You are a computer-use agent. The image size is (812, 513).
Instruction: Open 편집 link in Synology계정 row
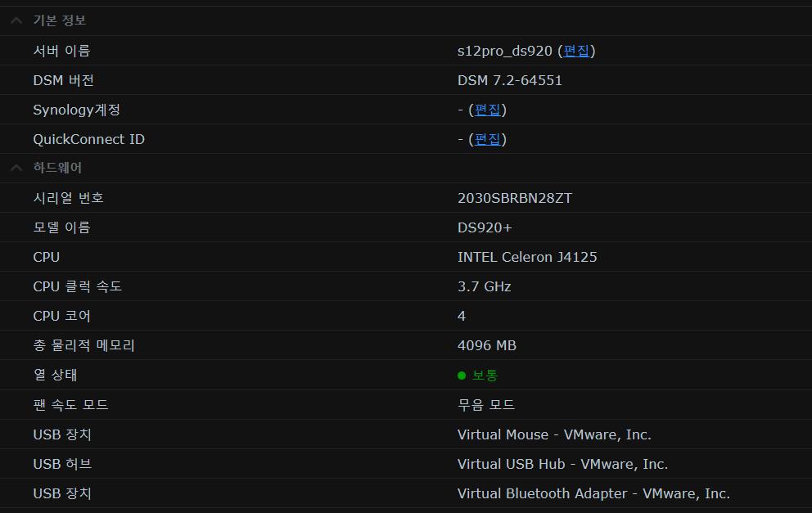487,110
